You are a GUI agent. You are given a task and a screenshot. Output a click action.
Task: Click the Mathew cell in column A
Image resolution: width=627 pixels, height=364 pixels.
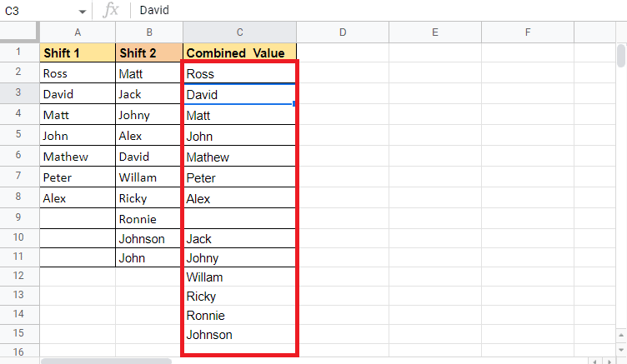[x=78, y=157]
